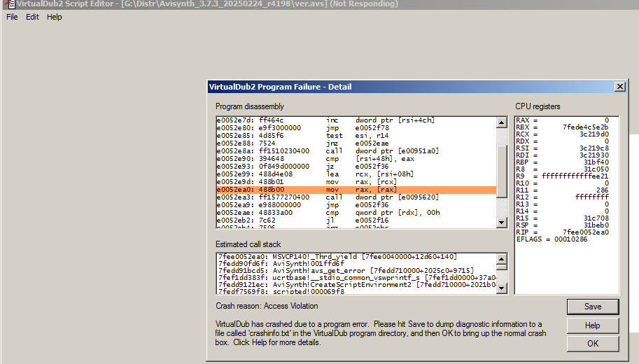Viewport: 639px width, 364px height.
Task: Click the Estimated call stack label
Action: click(248, 244)
